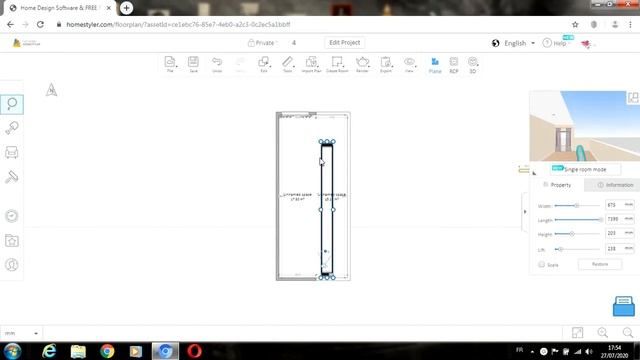Select the Home Design Software browser tab

[x=58, y=8]
